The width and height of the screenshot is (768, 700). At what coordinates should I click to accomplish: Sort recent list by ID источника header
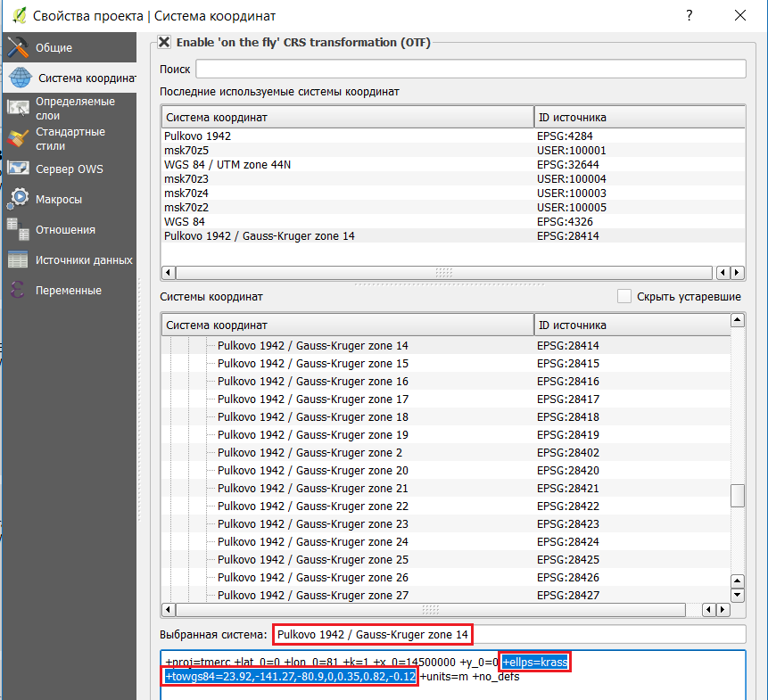(x=640, y=118)
